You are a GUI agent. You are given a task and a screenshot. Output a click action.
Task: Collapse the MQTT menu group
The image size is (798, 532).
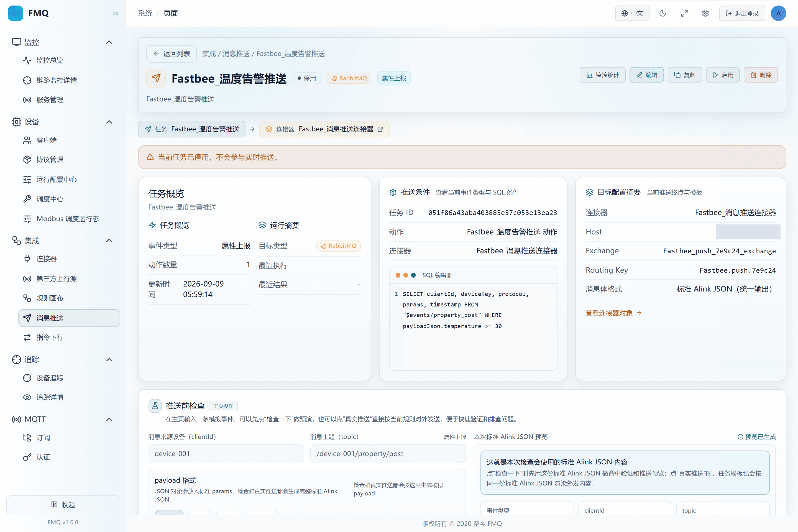pyautogui.click(x=109, y=419)
